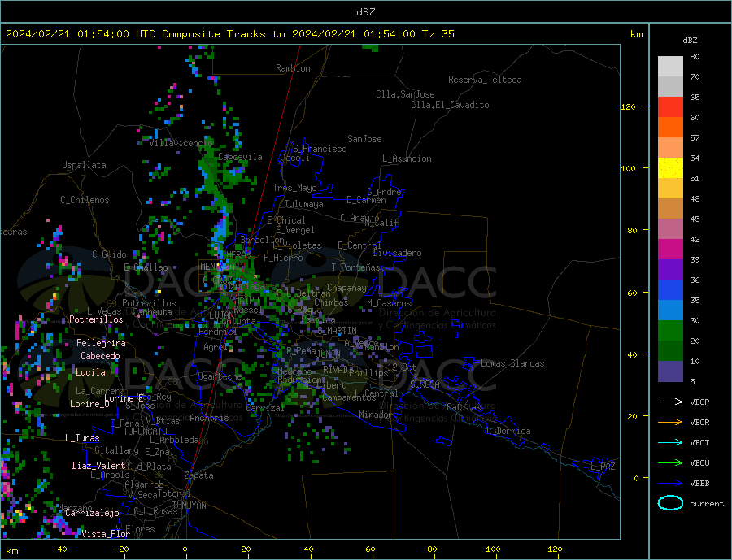Click the 'Diaz_Valent' map label
The image size is (732, 560).
(98, 466)
